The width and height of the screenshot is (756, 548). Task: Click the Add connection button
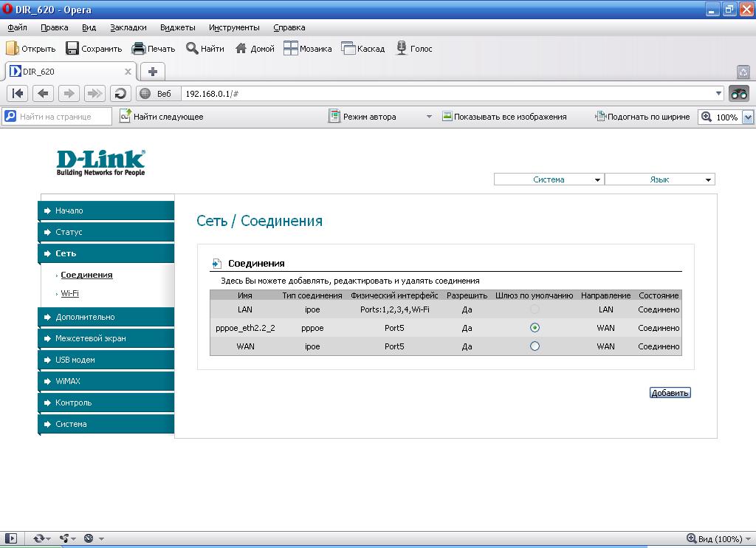click(670, 393)
